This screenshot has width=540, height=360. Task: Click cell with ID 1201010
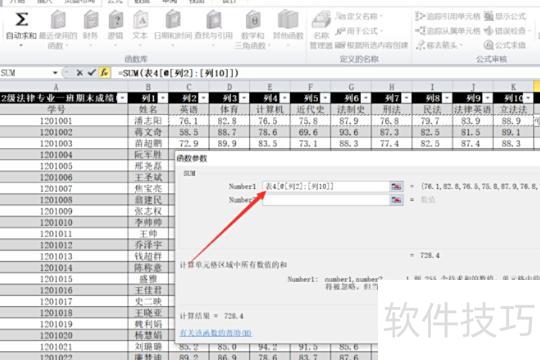pyautogui.click(x=56, y=223)
